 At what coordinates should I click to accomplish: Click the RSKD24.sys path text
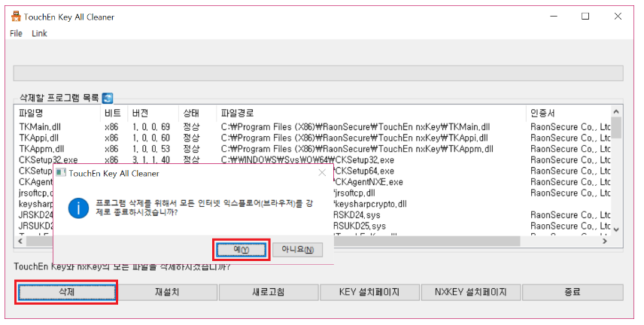point(357,215)
